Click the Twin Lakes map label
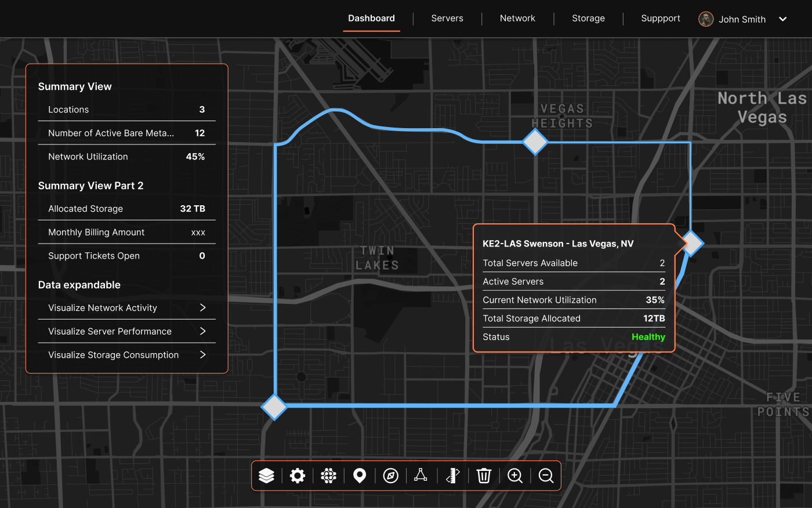 pyautogui.click(x=377, y=258)
